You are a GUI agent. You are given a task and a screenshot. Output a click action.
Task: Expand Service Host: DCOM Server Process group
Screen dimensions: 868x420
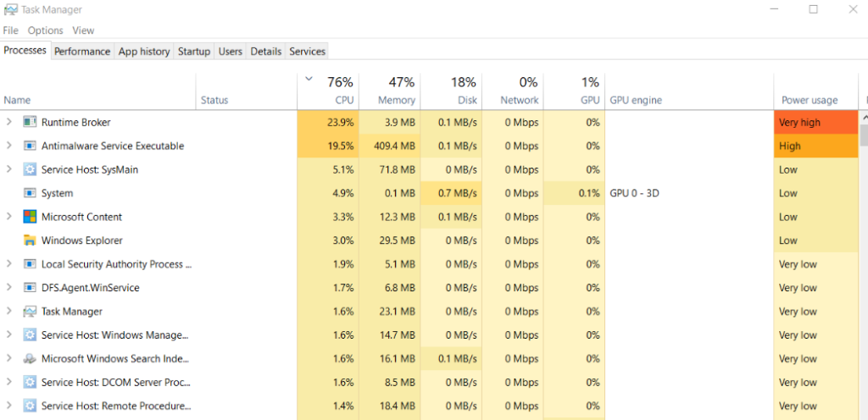8,383
